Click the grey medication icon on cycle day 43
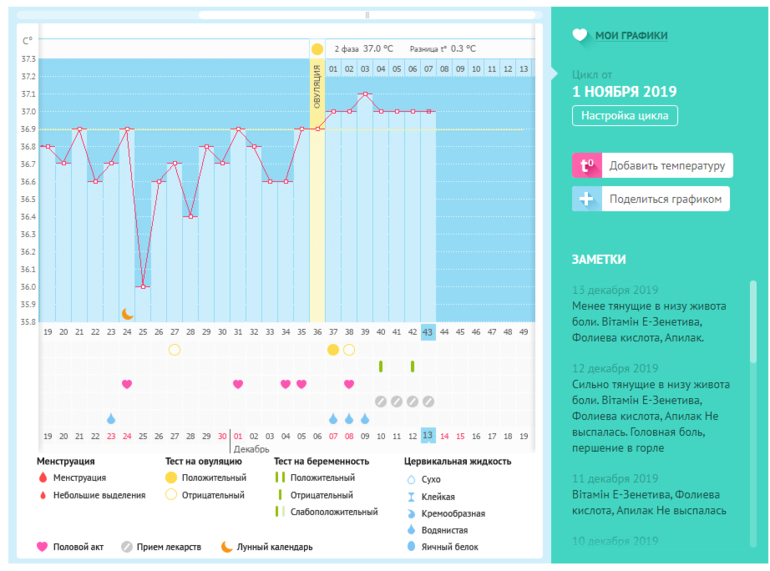This screenshot has height=571, width=770. [x=428, y=401]
